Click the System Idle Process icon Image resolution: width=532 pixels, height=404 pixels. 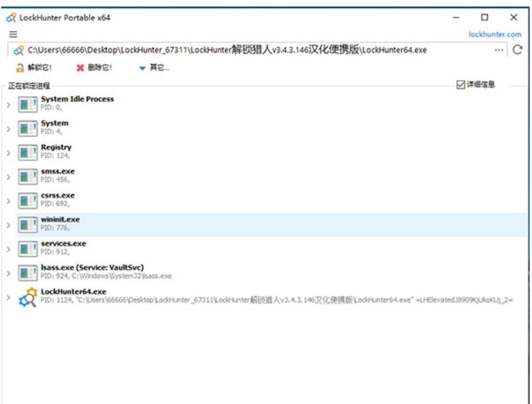(28, 104)
